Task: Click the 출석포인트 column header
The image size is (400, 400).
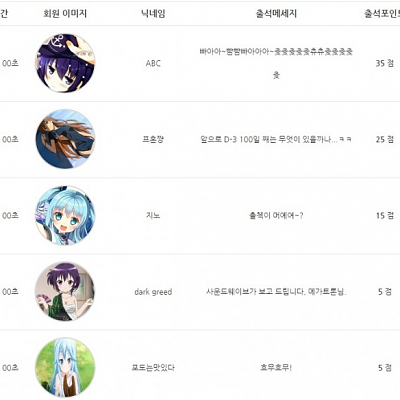Action: click(382, 14)
